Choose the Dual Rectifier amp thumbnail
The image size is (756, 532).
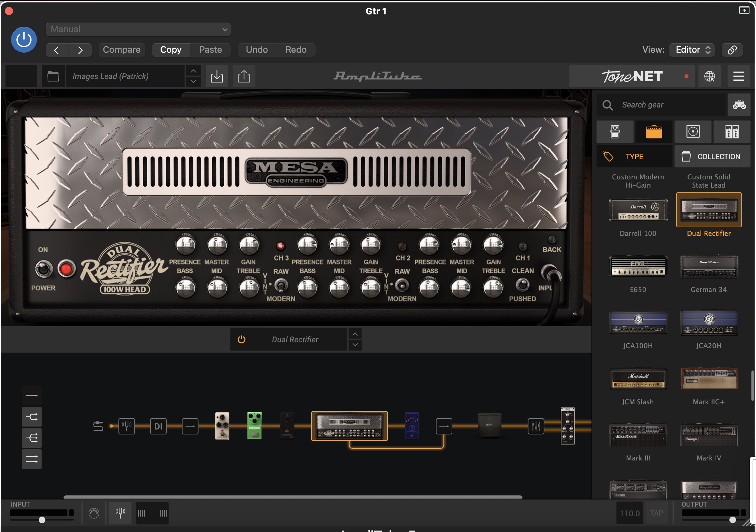point(709,210)
